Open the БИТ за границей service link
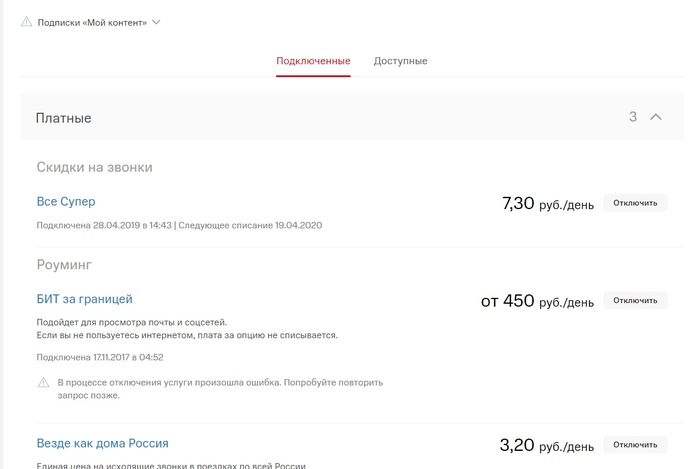700x469 pixels. pos(85,299)
